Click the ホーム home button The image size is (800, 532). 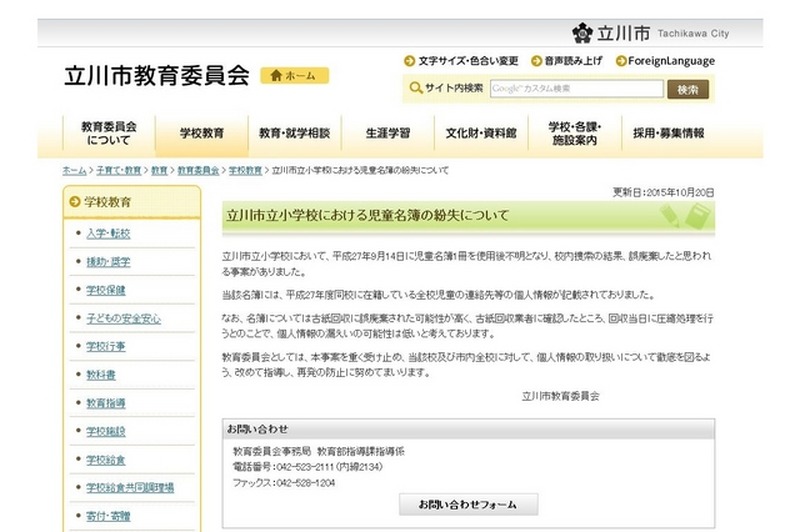pyautogui.click(x=294, y=75)
